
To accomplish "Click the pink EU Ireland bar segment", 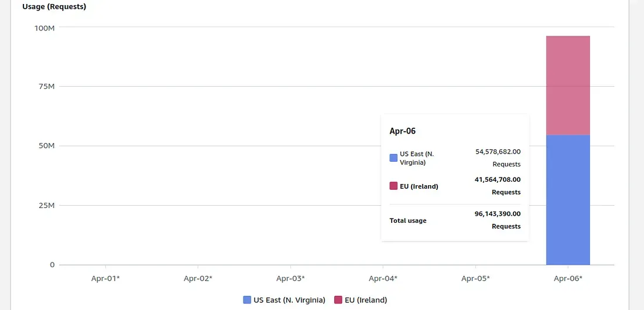I will point(568,86).
